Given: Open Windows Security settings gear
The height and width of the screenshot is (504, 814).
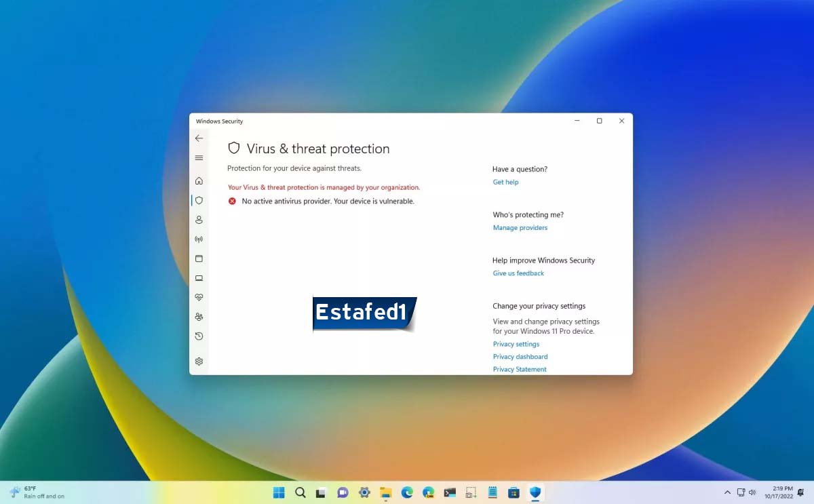Looking at the screenshot, I should tap(199, 361).
